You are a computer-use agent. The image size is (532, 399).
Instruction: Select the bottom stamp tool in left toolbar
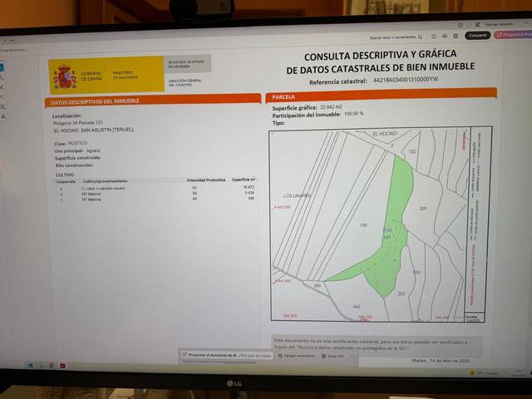(x=3, y=116)
